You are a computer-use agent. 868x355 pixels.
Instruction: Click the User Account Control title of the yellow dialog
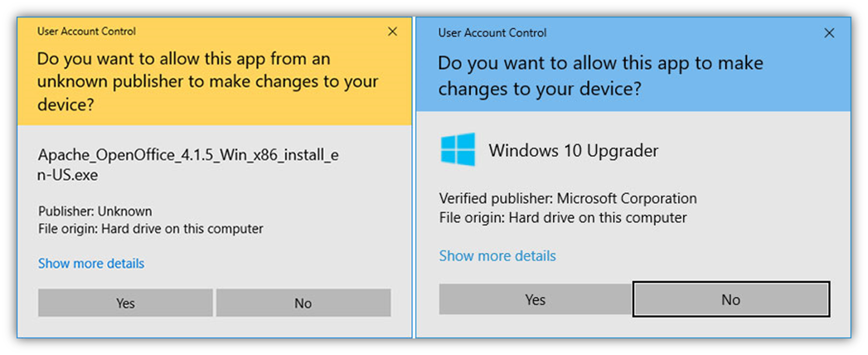click(86, 31)
